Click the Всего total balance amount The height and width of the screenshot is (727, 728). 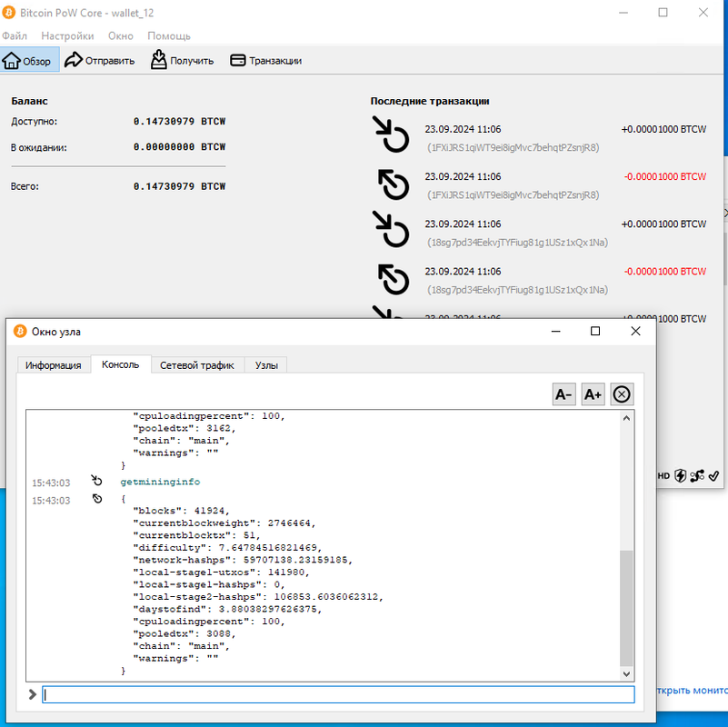point(179,186)
